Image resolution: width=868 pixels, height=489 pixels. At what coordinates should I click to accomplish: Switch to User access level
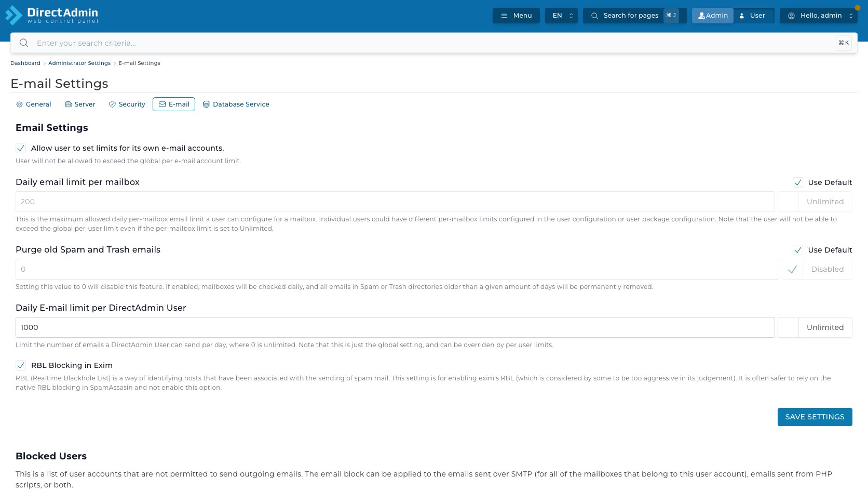[x=753, y=16]
